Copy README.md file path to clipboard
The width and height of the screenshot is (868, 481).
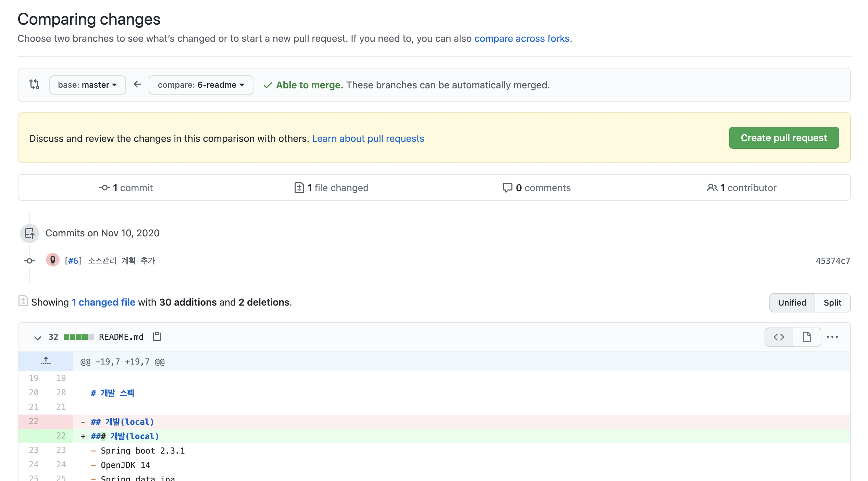(x=157, y=337)
